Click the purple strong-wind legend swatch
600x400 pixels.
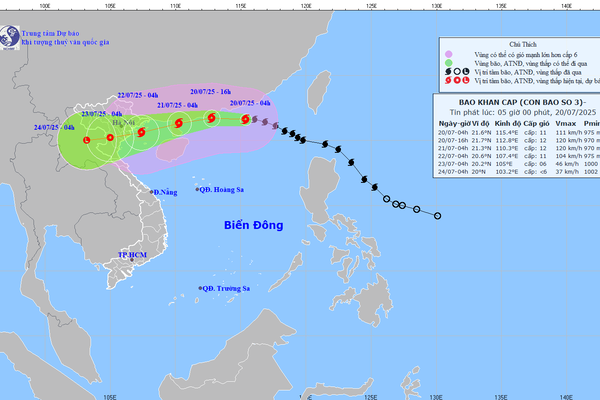click(x=448, y=54)
